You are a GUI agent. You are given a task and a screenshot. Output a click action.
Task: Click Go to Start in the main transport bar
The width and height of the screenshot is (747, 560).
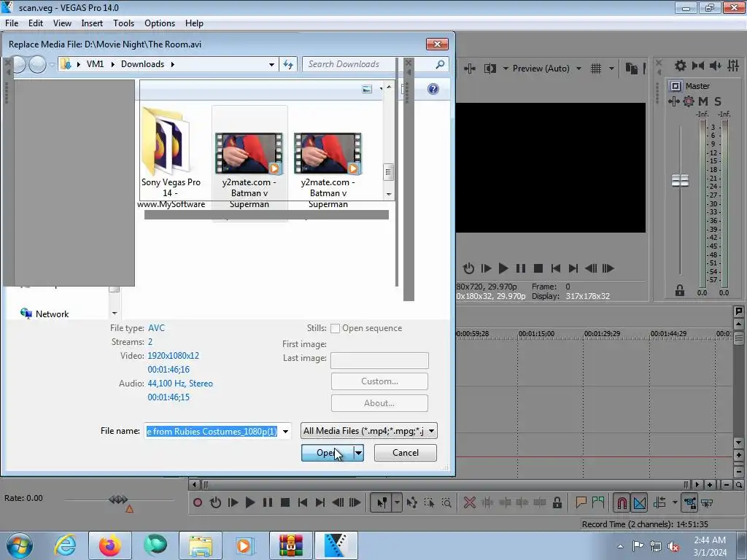pos(303,502)
